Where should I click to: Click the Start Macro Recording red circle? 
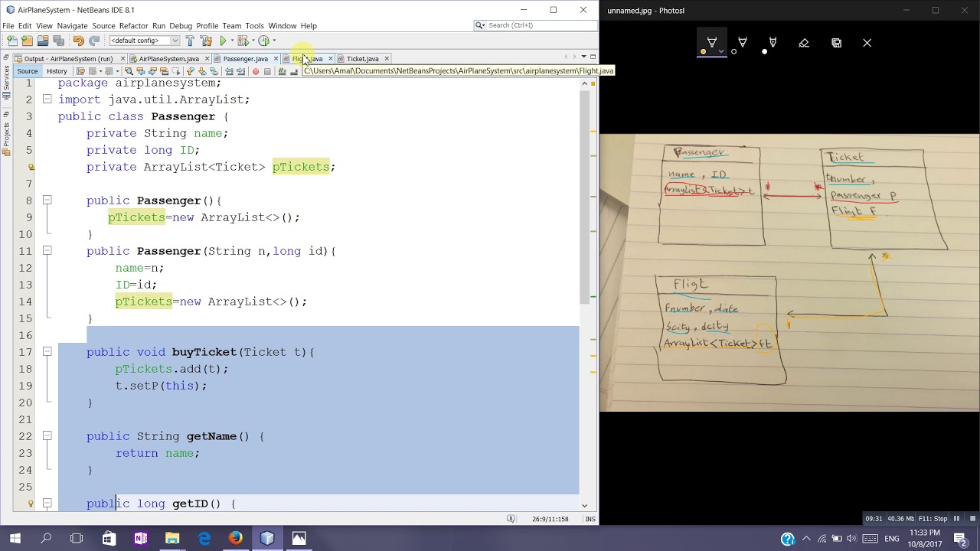(256, 71)
